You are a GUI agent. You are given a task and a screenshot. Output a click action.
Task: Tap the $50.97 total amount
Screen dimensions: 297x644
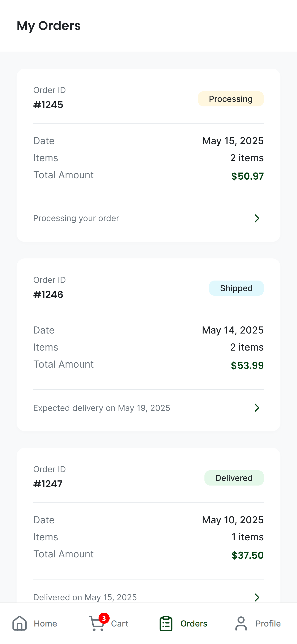(247, 176)
